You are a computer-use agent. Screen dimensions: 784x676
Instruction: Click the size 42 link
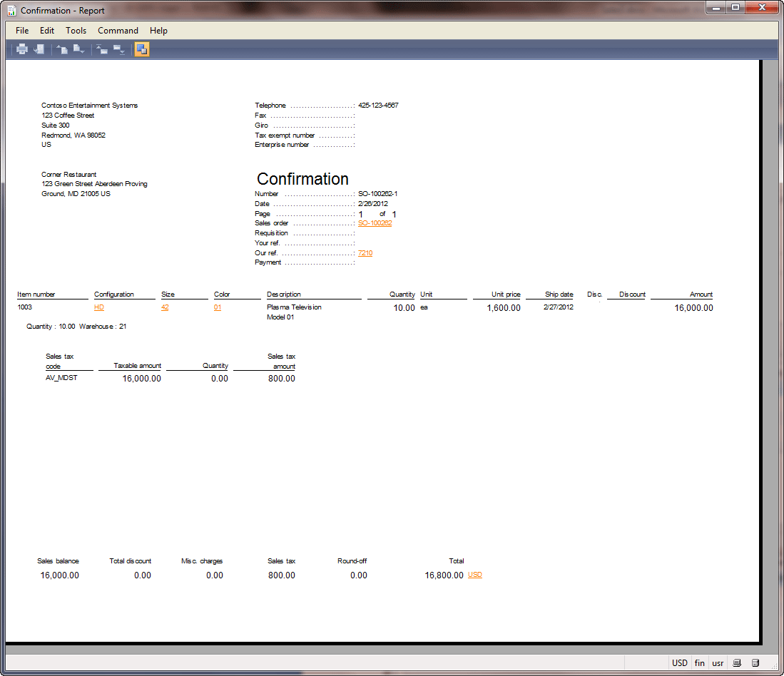pyautogui.click(x=165, y=307)
